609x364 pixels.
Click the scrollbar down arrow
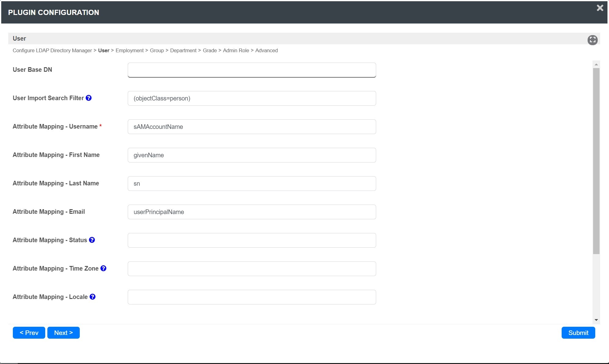[596, 320]
